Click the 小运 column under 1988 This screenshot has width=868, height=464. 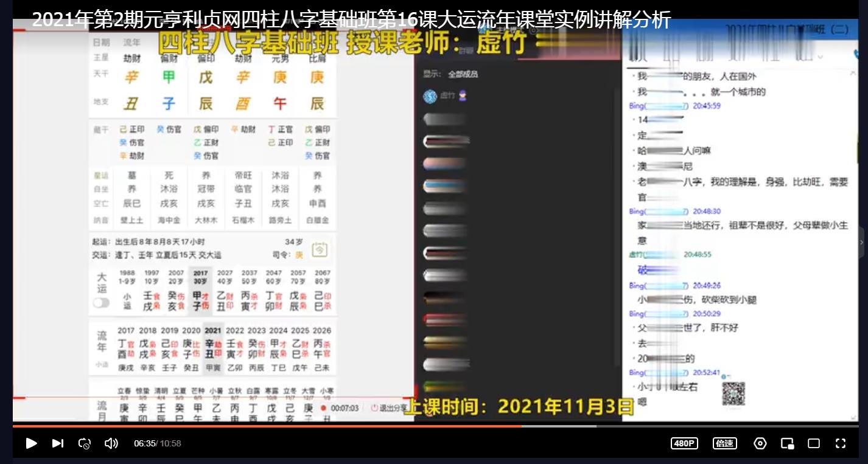pyautogui.click(x=127, y=301)
